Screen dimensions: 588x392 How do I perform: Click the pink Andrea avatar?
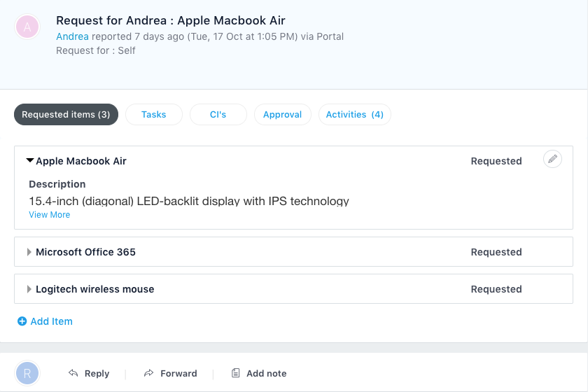[27, 27]
